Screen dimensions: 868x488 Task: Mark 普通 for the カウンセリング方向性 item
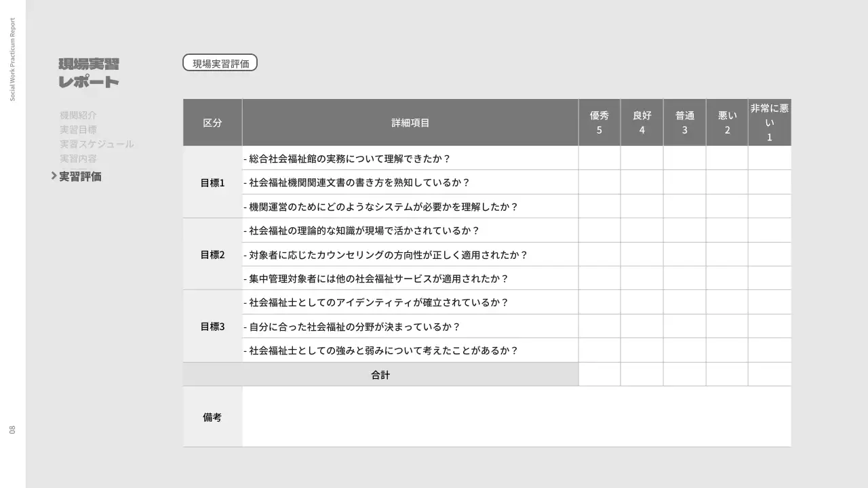(684, 254)
